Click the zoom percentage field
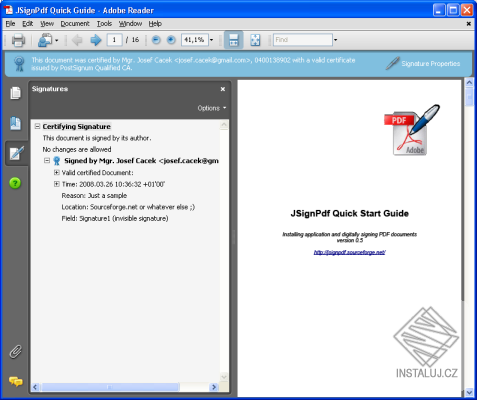The image size is (477, 400). [x=195, y=40]
